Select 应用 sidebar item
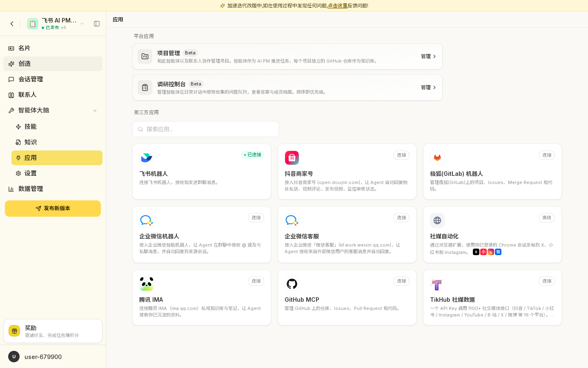 coord(57,158)
